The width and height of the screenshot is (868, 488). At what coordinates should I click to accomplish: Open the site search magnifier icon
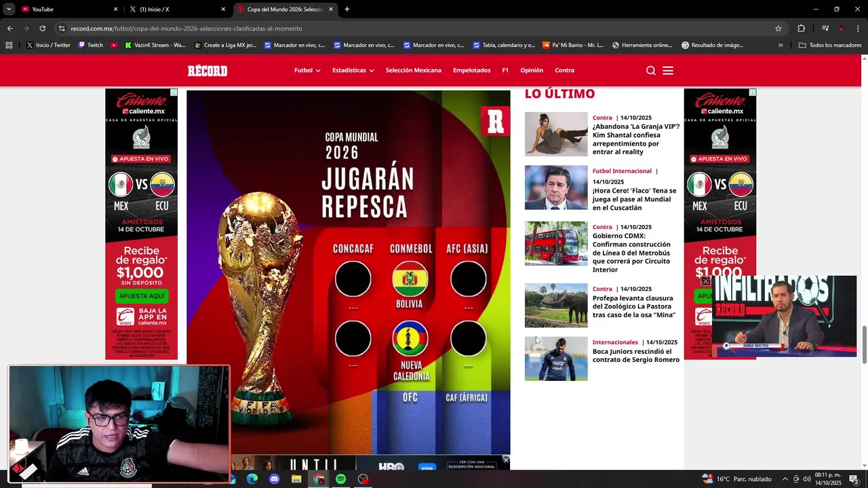(x=651, y=70)
